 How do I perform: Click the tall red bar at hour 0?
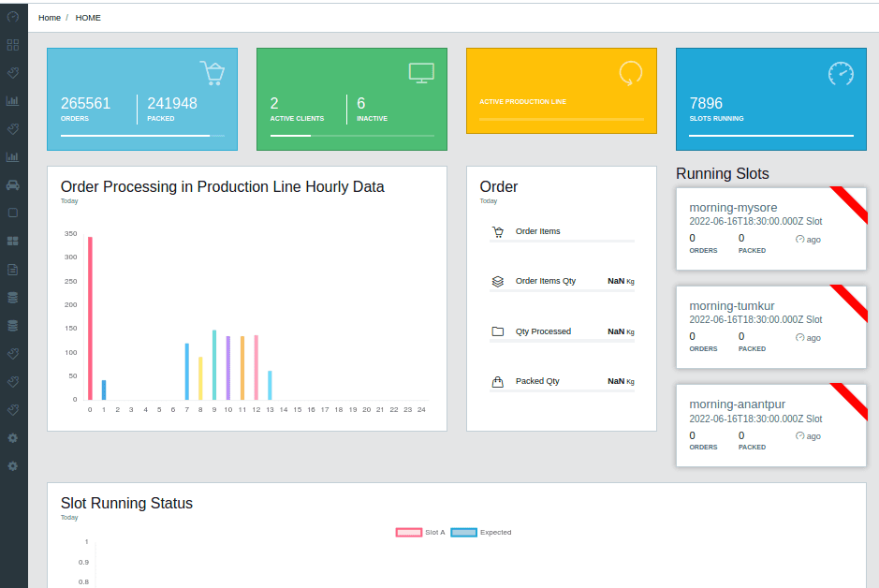point(90,318)
